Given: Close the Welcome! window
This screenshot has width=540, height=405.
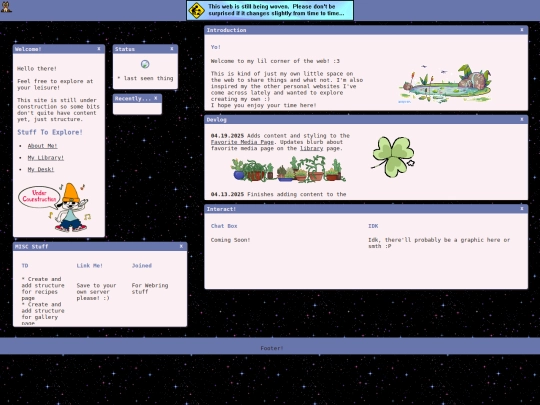Looking at the screenshot, I should (99, 49).
